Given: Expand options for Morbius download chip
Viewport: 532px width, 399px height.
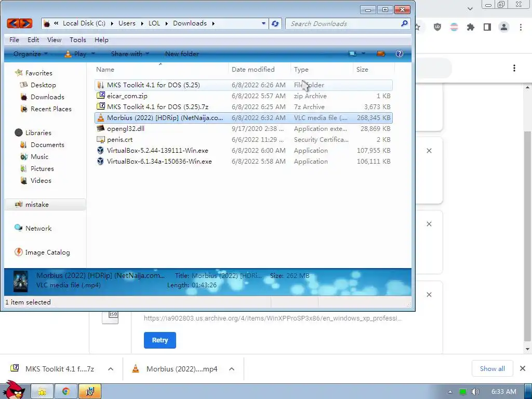Looking at the screenshot, I should (232, 369).
